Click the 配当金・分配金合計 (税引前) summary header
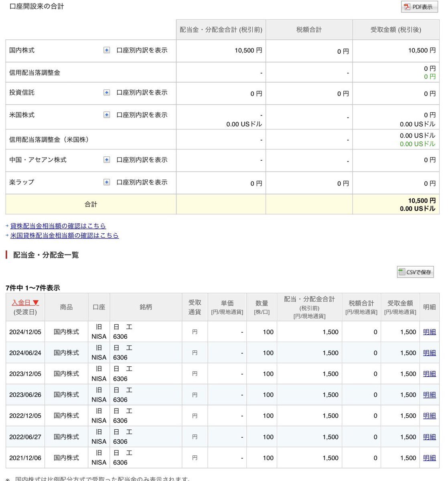The width and height of the screenshot is (448, 481). (221, 30)
